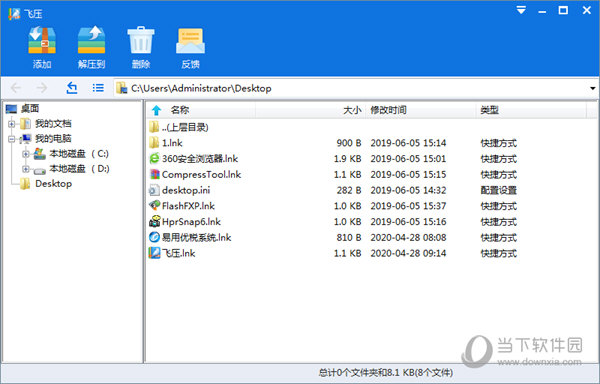
Task: Click the 2019-06-05 14:32 date cell
Action: click(408, 190)
